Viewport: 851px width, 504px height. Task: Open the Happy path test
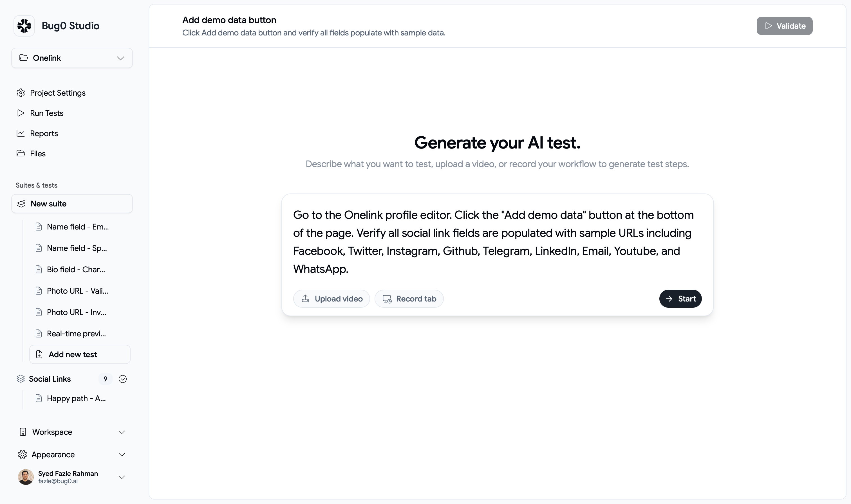pyautogui.click(x=76, y=398)
